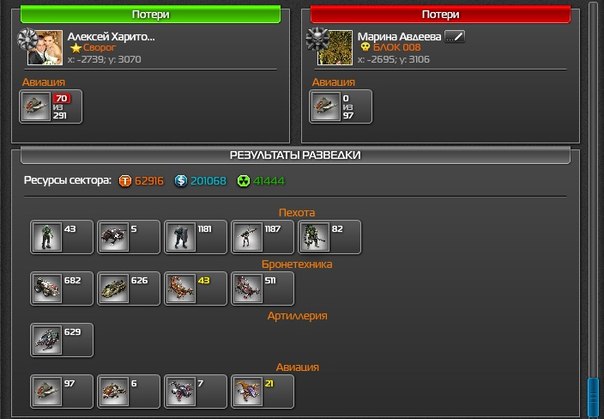Viewport: 604px width, 419px height.
Task: Click the skull icon beside БЛОК 008
Action: (x=365, y=47)
